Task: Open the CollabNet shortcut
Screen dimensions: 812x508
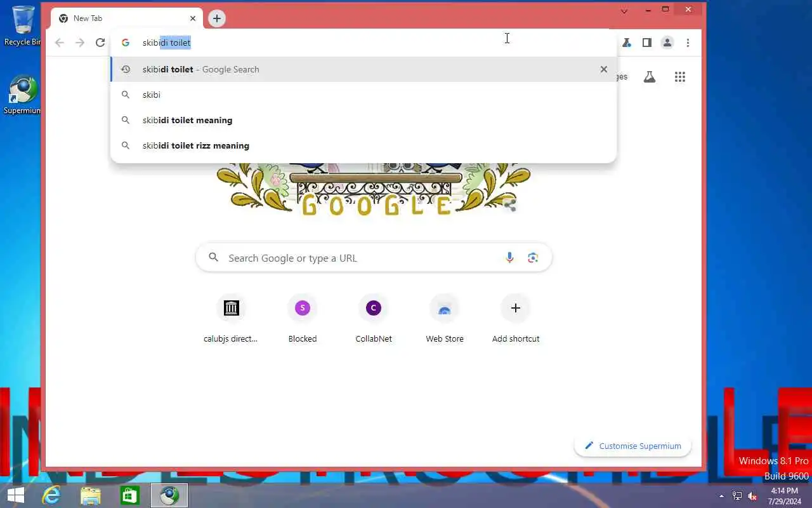Action: (x=374, y=319)
